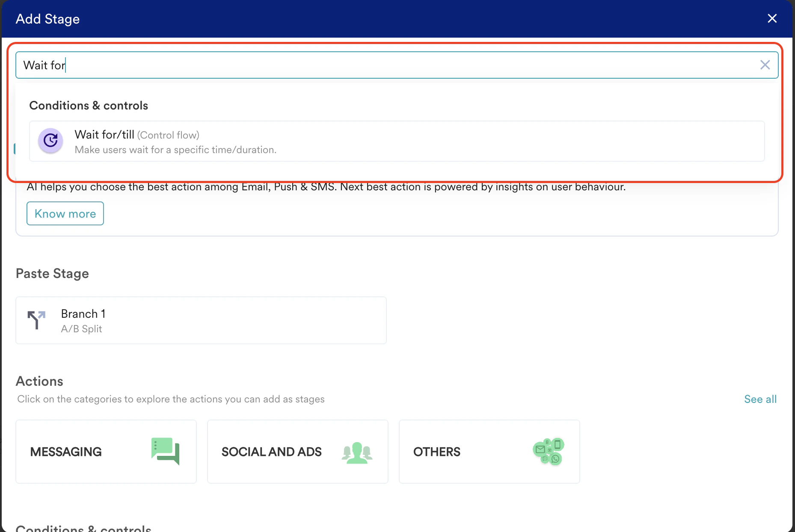Click the 'Add Stage' dialog title
This screenshot has width=795, height=532.
(47, 19)
